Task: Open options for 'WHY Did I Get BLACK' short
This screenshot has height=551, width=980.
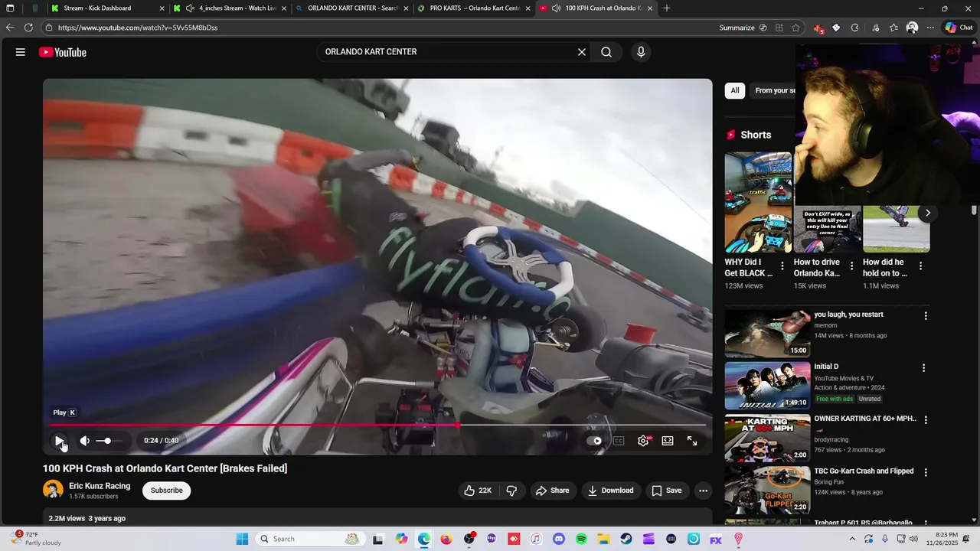Action: [x=782, y=266]
